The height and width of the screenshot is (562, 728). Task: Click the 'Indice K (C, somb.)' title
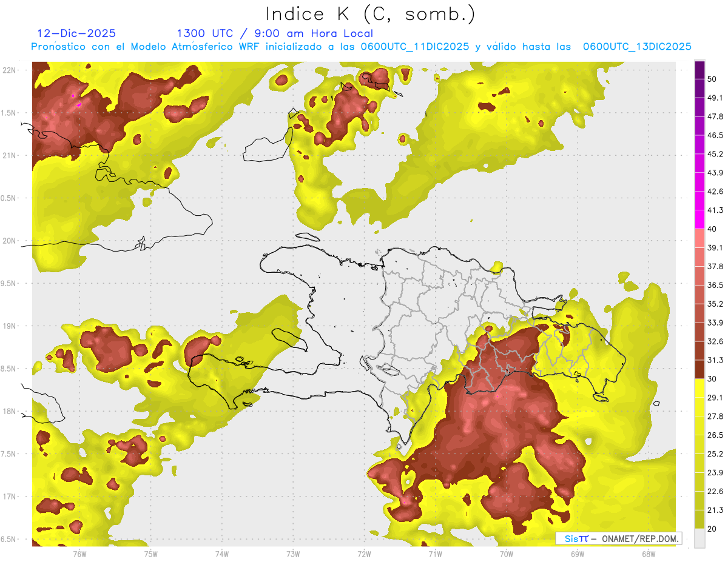pos(371,13)
